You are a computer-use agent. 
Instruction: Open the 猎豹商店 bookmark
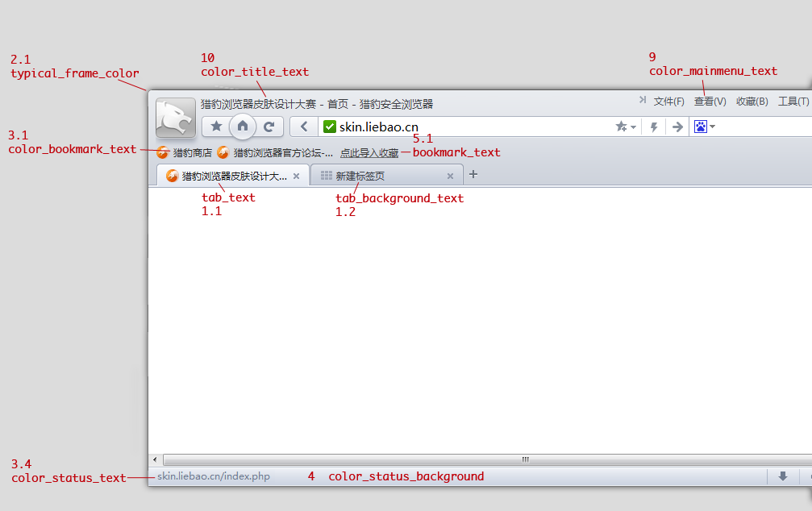[x=185, y=152]
